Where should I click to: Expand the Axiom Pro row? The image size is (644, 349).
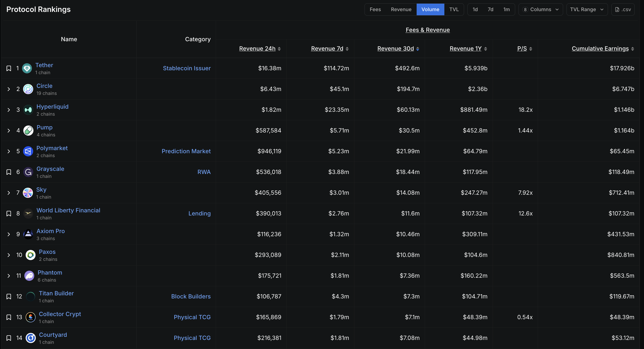(x=9, y=234)
